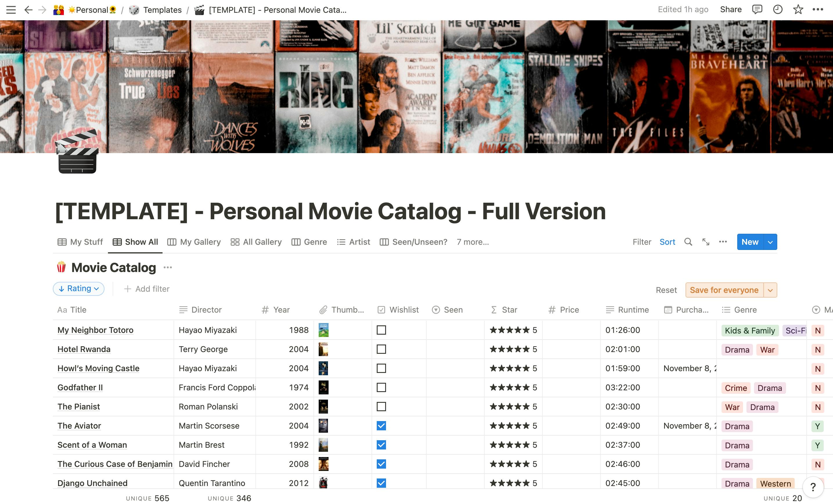Click the filter icon in toolbar
The width and height of the screenshot is (833, 504).
641,242
